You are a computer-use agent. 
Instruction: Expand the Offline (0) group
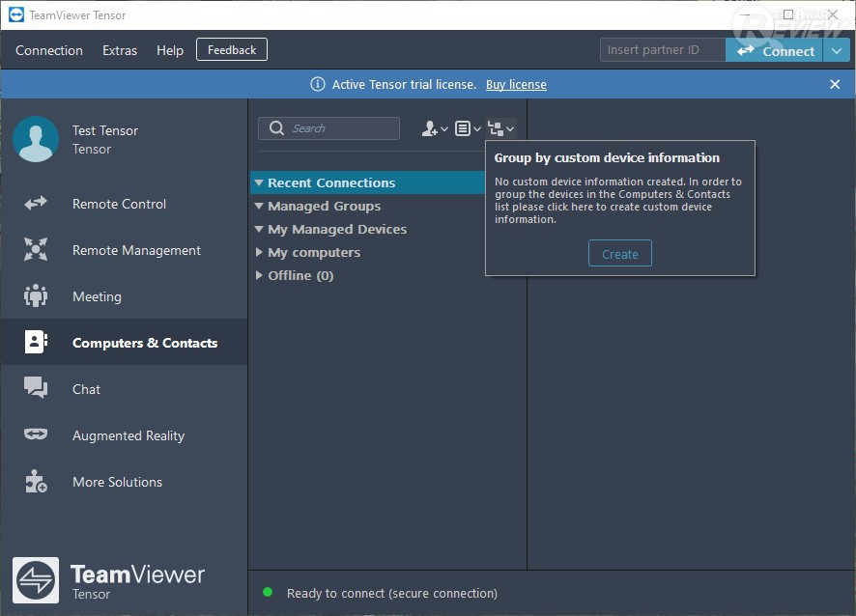click(259, 275)
